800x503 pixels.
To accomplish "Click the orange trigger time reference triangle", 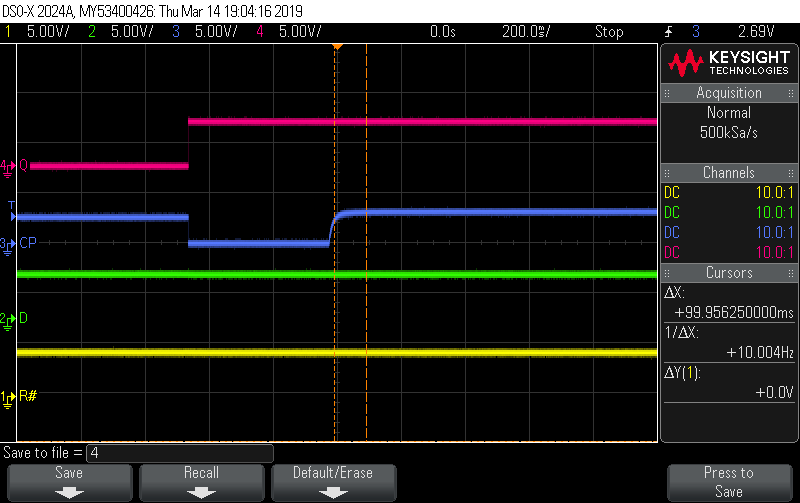I will click(x=337, y=47).
